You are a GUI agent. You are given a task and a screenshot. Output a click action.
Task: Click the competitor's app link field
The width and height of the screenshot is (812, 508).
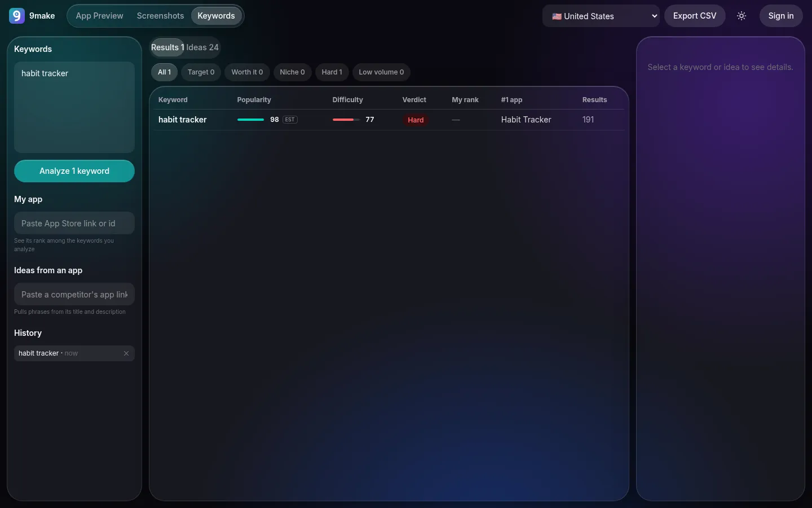tap(74, 294)
